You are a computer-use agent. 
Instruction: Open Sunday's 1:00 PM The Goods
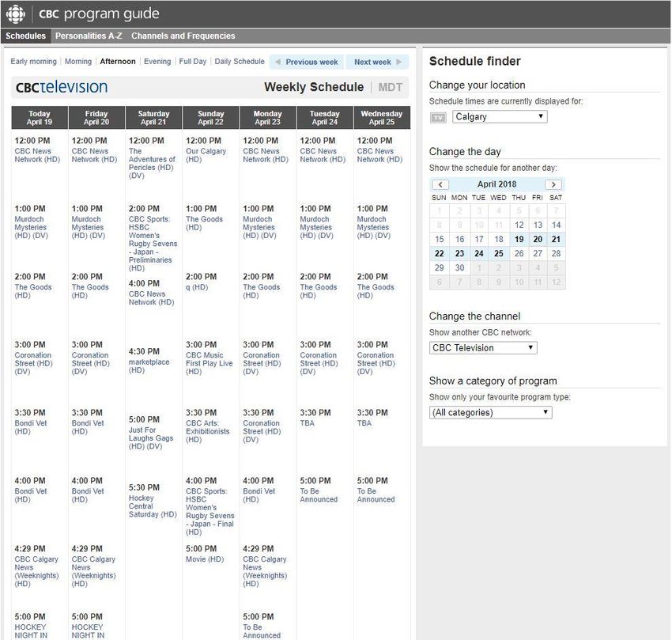[x=205, y=223]
